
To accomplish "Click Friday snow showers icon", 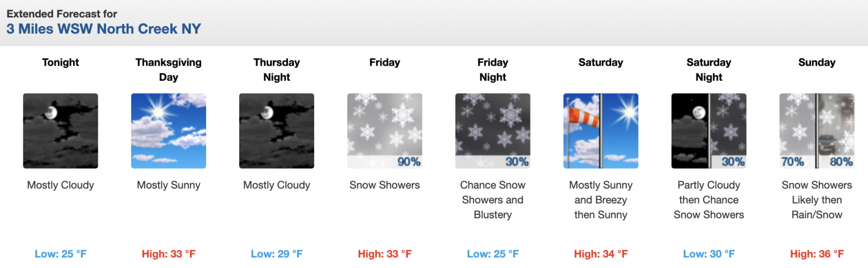I will coord(385,131).
